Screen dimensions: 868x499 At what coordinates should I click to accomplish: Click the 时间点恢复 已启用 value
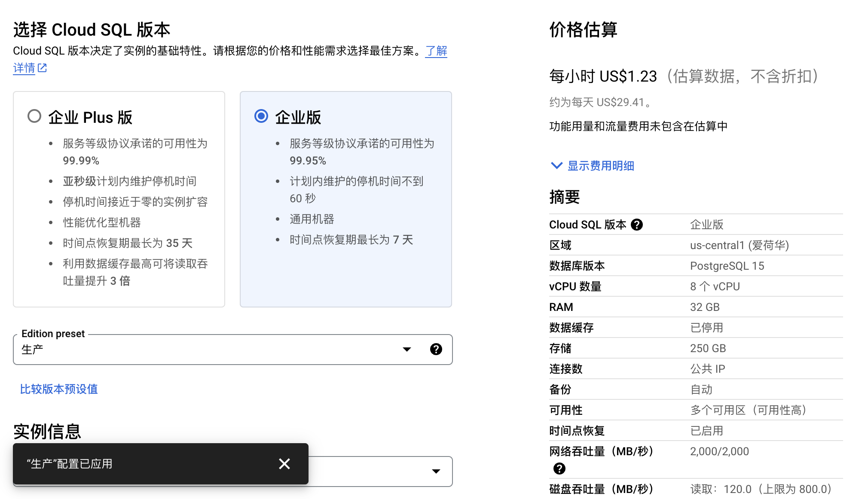tap(706, 431)
